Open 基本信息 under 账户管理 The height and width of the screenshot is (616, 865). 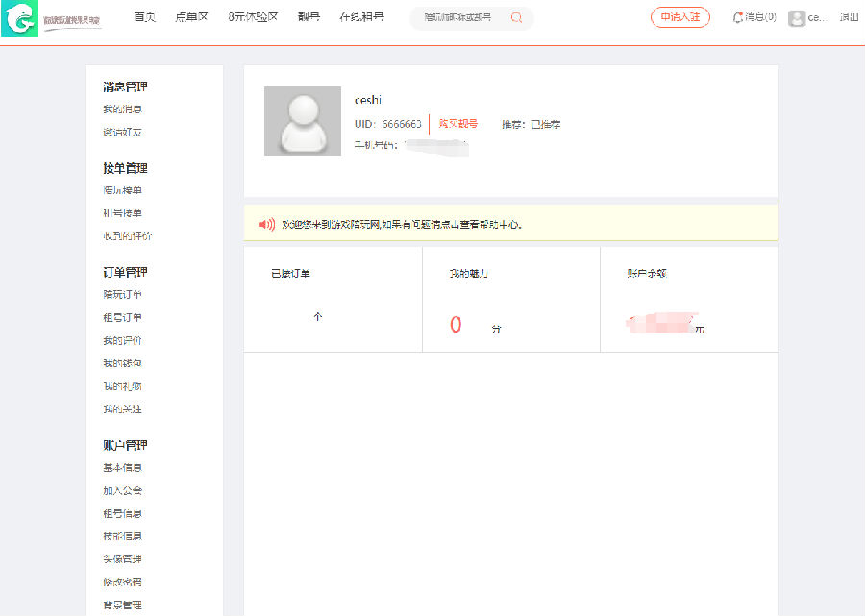123,468
